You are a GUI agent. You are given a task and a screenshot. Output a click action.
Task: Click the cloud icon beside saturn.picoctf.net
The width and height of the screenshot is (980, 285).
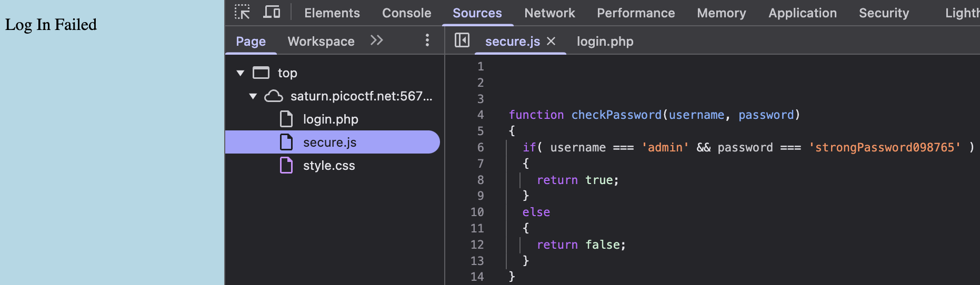(x=274, y=96)
